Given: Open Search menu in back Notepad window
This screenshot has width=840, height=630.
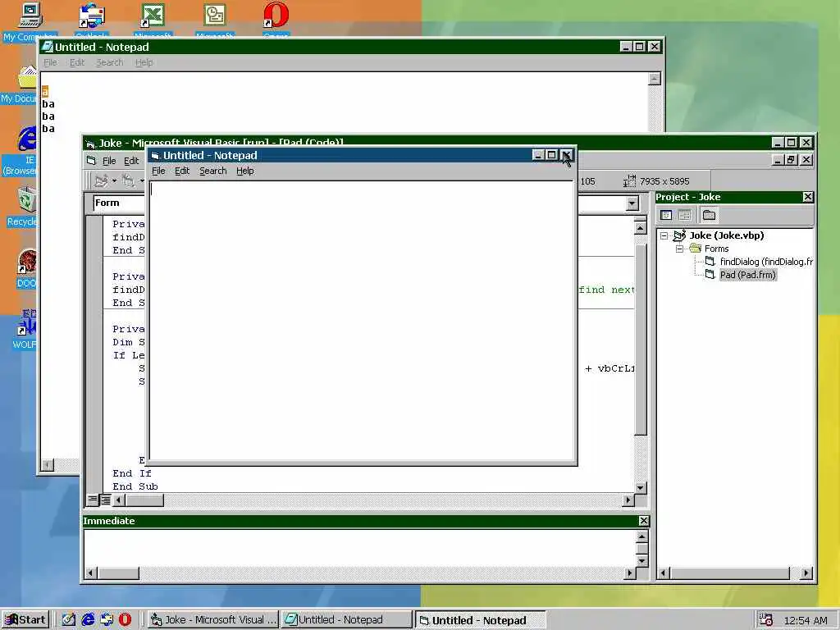Looking at the screenshot, I should click(x=109, y=62).
